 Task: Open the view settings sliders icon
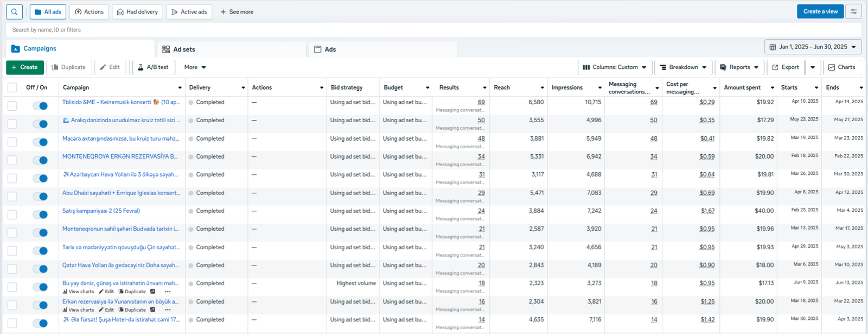(x=854, y=11)
